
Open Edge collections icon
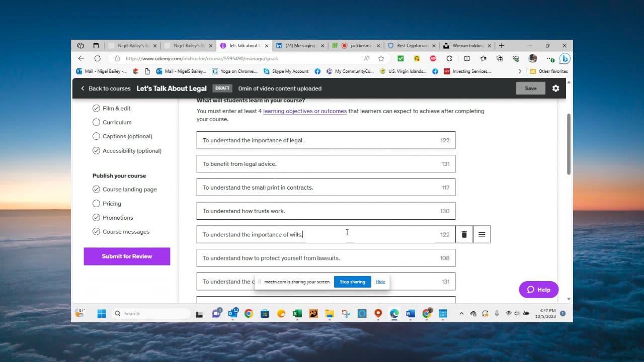500,58
